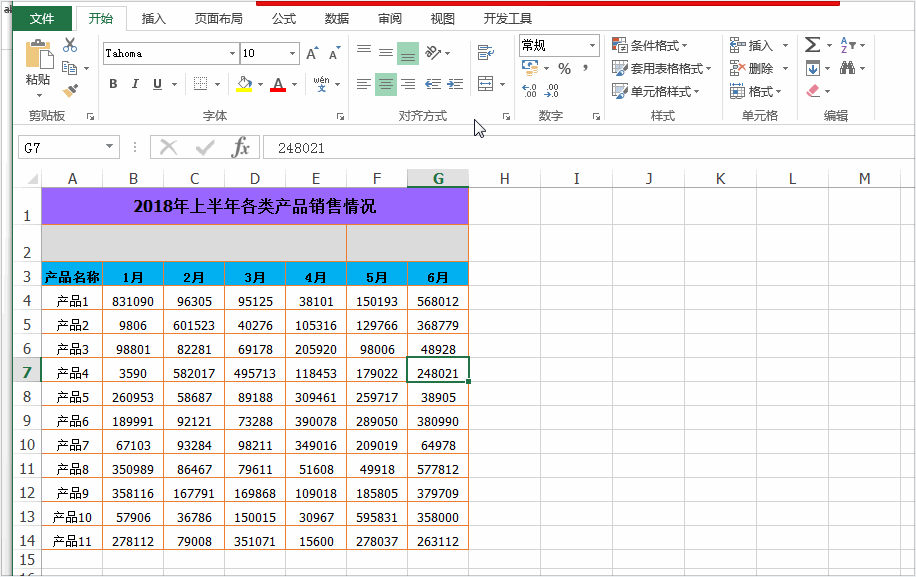Viewport: 916px width, 577px height.
Task: Click the phonetic guide (wén) icon
Action: (321, 84)
